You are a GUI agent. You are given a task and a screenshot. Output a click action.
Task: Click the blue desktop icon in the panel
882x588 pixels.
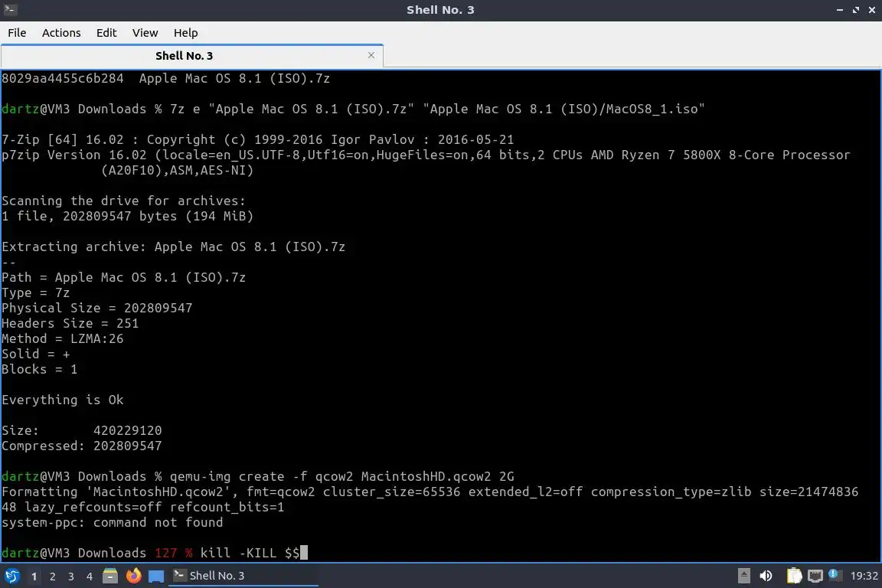coord(156,576)
